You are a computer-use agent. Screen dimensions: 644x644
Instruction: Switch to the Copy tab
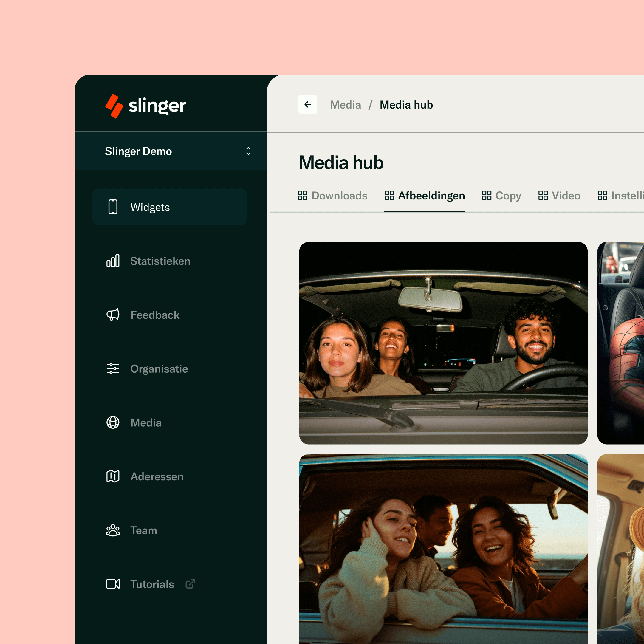501,196
